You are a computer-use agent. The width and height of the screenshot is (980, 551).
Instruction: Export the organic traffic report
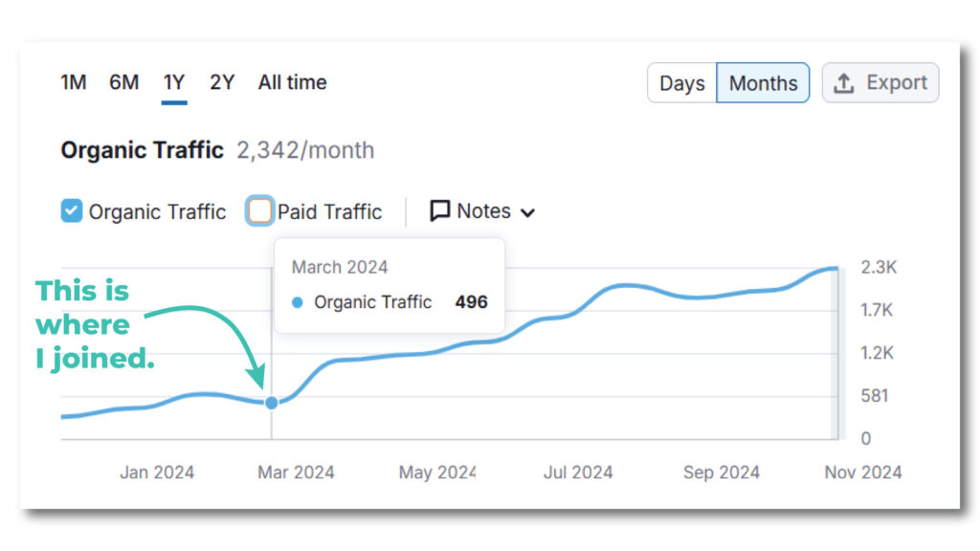880,83
